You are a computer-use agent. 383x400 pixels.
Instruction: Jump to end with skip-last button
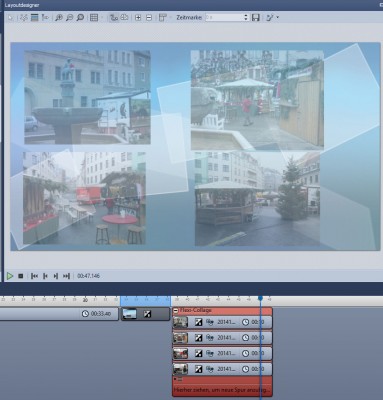(x=66, y=276)
